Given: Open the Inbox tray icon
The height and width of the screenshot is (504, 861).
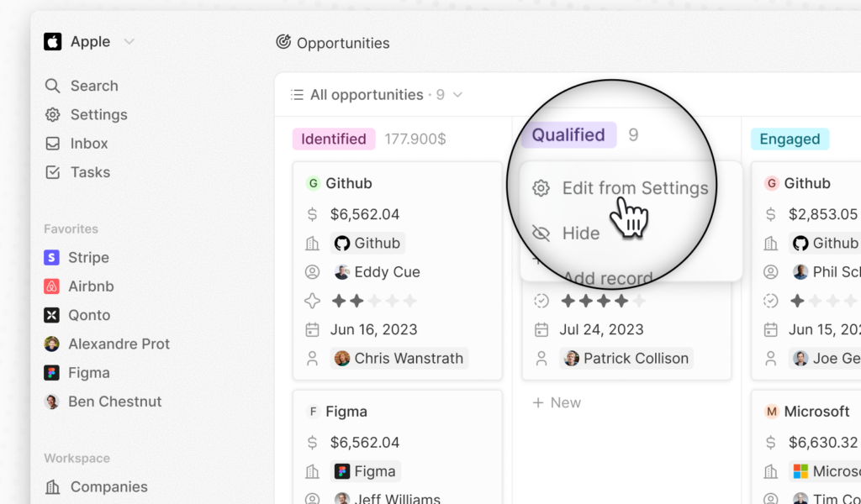Looking at the screenshot, I should point(52,143).
